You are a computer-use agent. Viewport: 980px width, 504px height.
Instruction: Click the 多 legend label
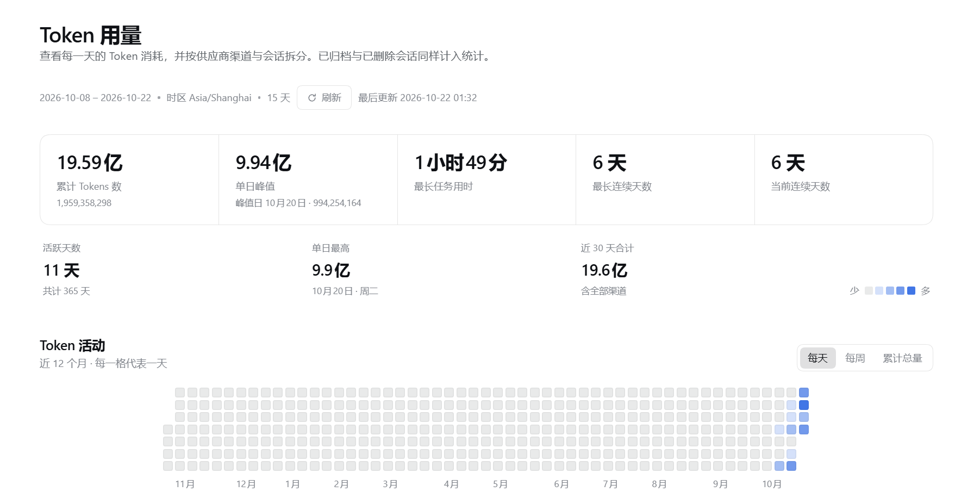[x=926, y=291]
